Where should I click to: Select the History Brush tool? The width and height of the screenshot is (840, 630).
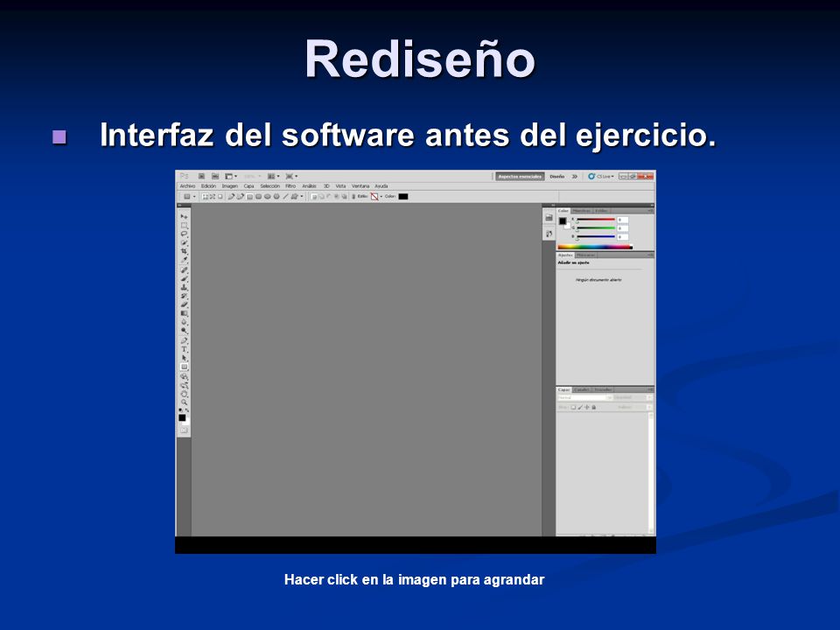184,296
